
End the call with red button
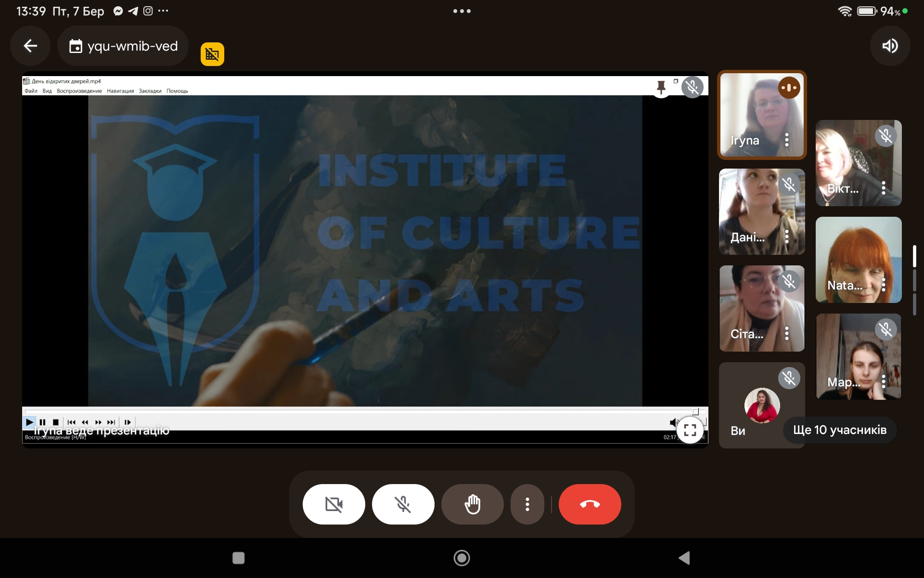(590, 504)
